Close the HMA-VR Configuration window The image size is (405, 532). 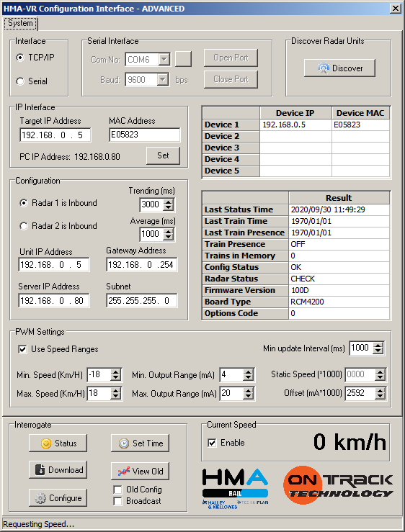[x=396, y=9]
